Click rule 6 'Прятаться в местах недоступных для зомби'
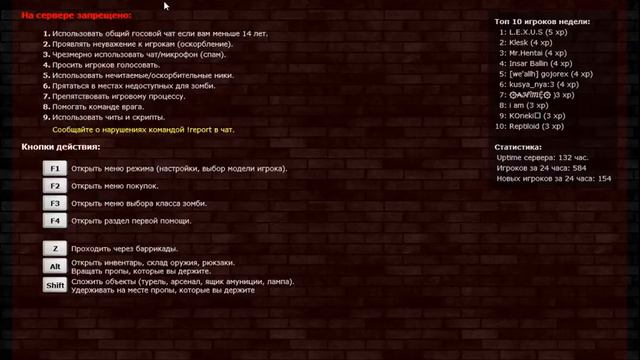 [129, 86]
